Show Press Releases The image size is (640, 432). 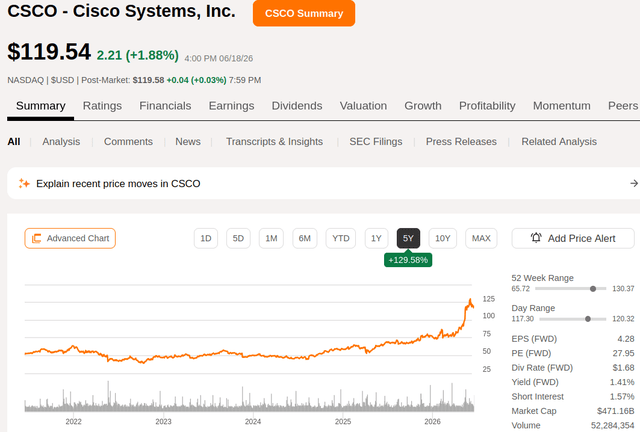(x=461, y=142)
